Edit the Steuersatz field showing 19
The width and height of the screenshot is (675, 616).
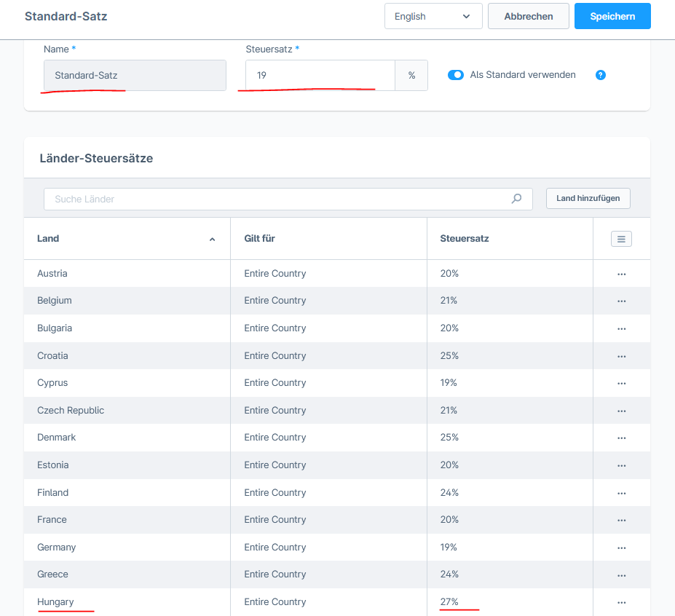click(x=320, y=75)
